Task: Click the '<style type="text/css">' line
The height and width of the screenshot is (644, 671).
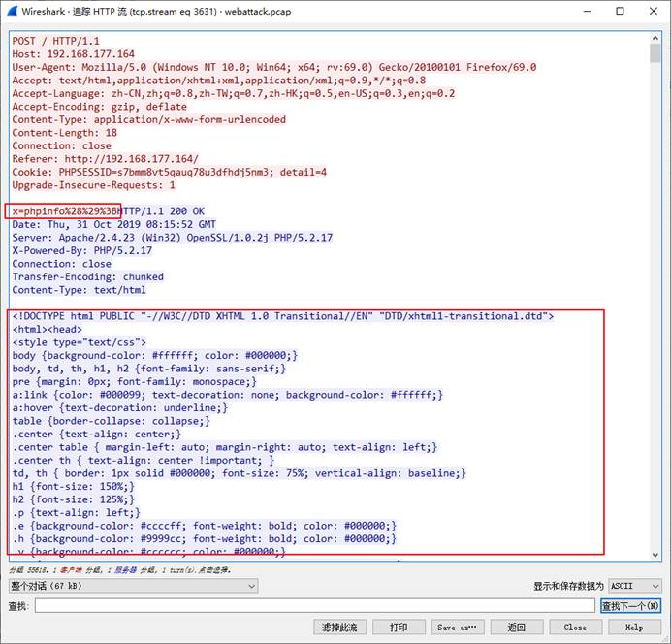Action: [80, 342]
